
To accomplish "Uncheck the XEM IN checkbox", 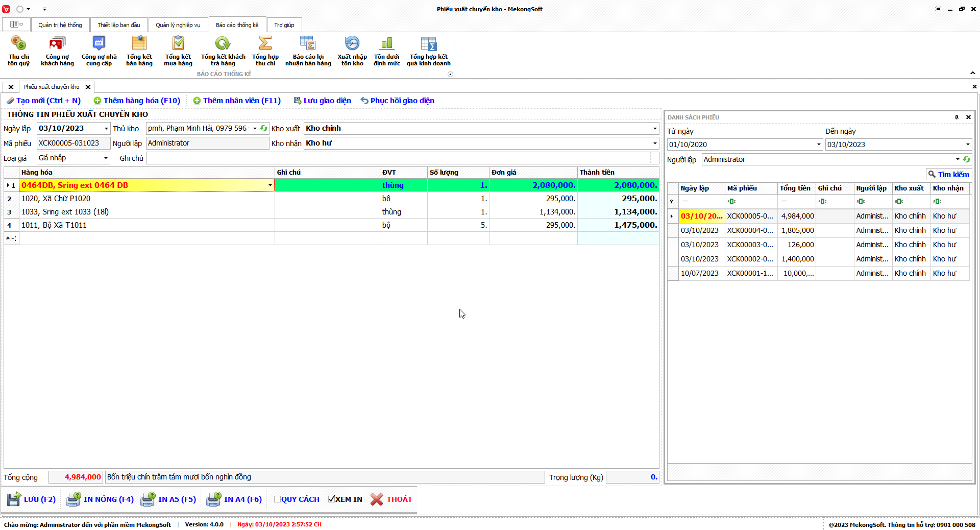I will (x=331, y=499).
